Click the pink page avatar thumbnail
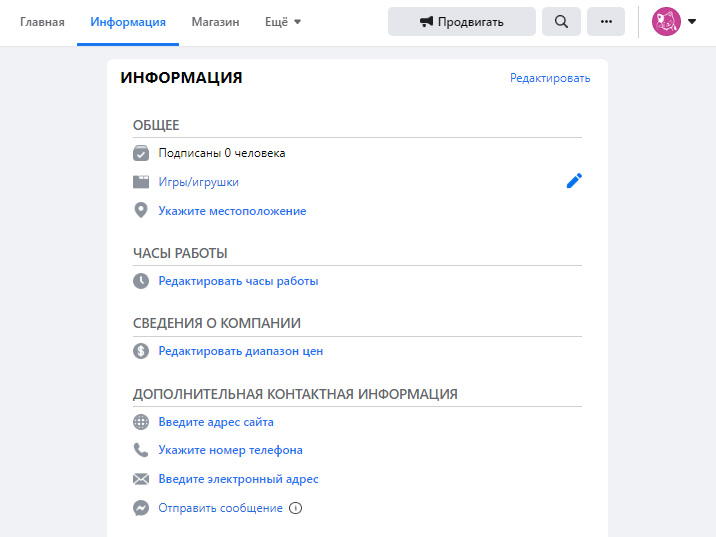The height and width of the screenshot is (537, 716). 666,21
